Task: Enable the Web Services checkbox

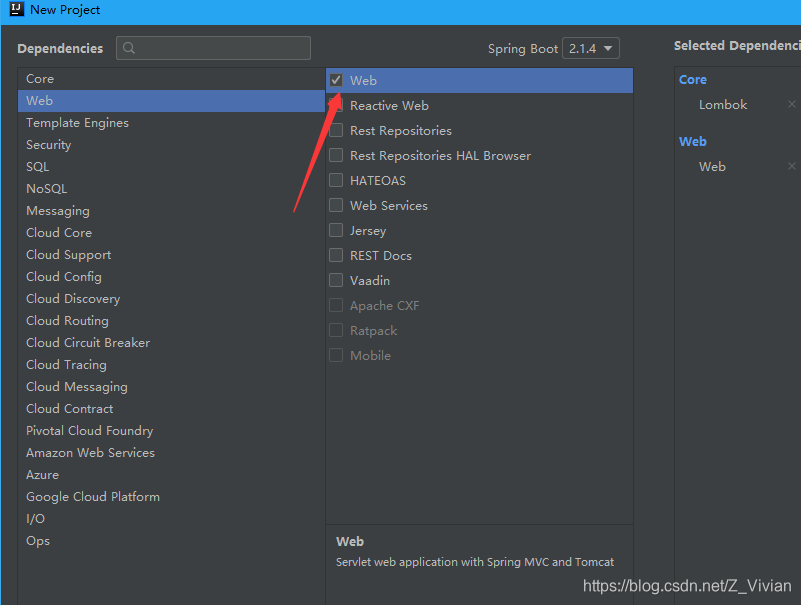Action: click(x=336, y=205)
